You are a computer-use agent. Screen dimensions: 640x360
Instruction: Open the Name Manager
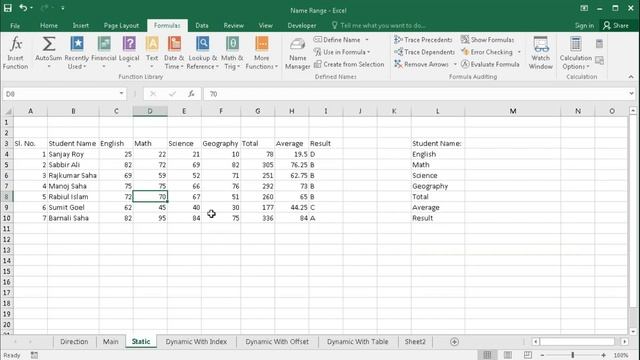(298, 53)
